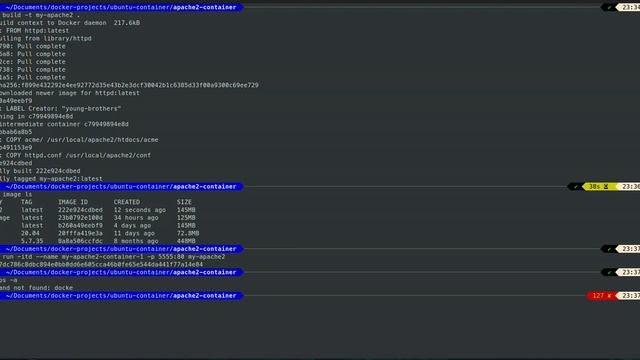Select '145MB' in the '12 seconds ago' row

click(186, 210)
